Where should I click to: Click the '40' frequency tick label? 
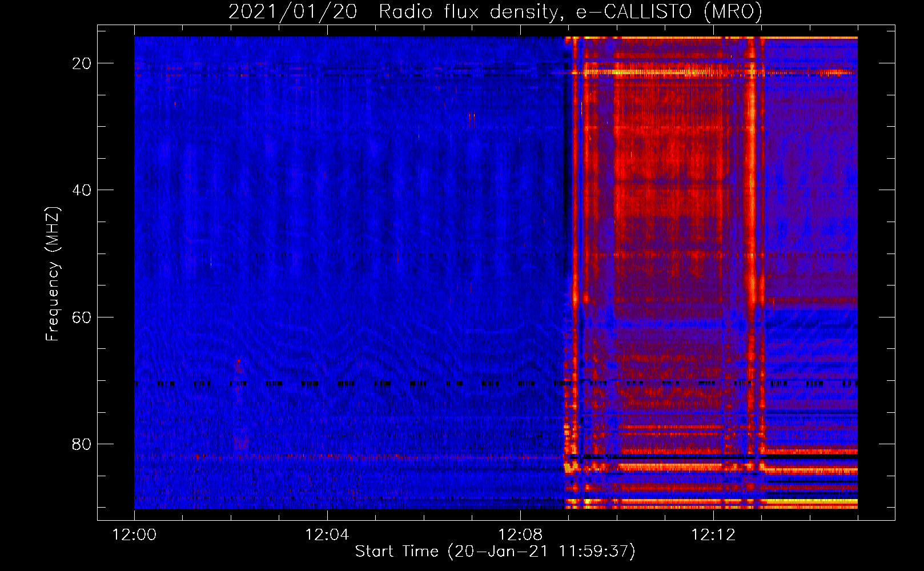coord(82,190)
